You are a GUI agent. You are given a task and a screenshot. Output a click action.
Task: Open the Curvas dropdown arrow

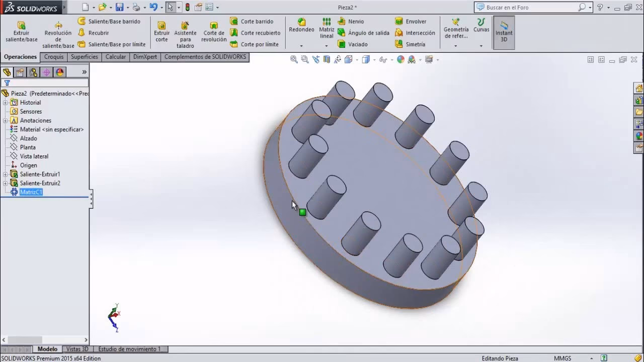click(481, 46)
